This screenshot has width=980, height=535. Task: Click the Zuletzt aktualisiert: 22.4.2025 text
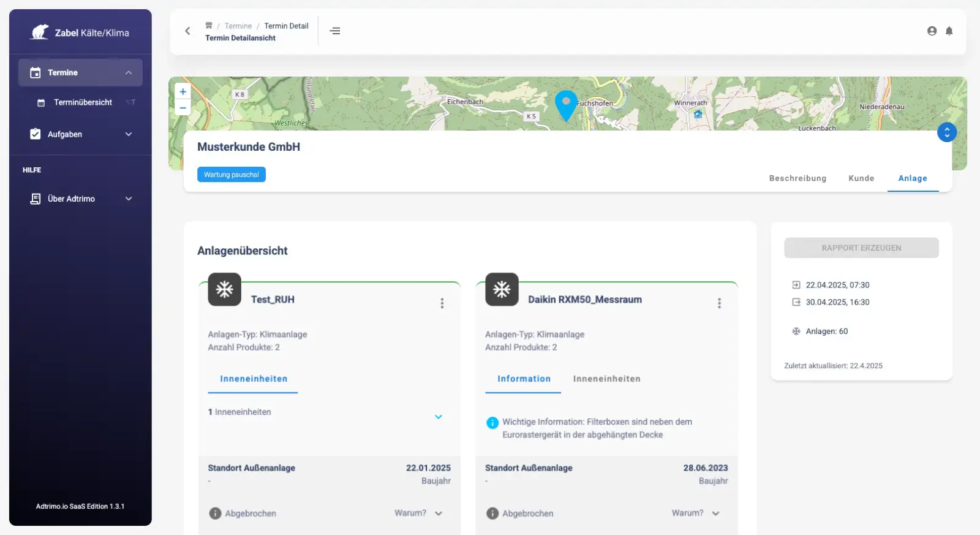pos(833,366)
